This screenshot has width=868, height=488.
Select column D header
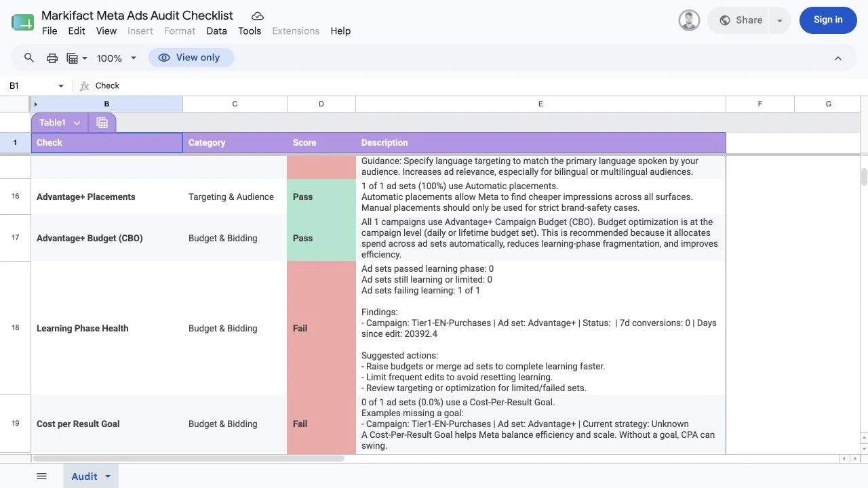[x=321, y=104]
